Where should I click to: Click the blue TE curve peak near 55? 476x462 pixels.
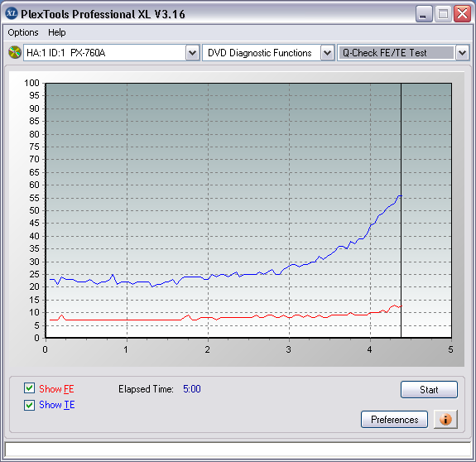tap(400, 195)
